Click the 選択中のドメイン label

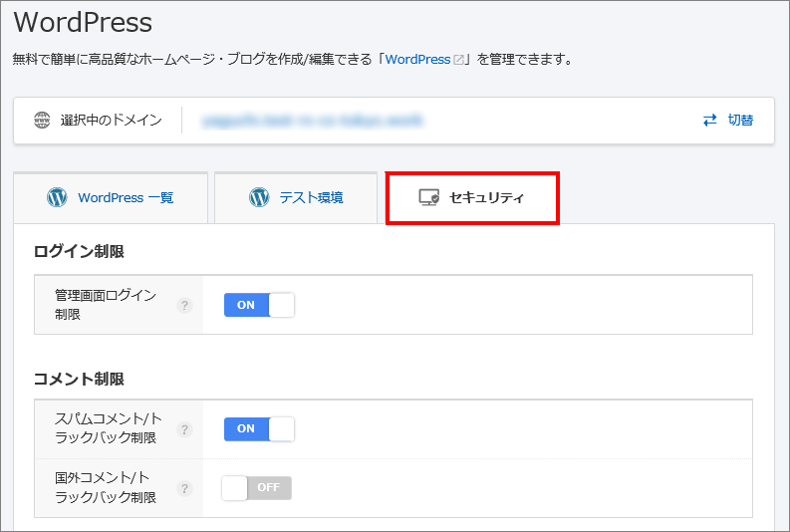pos(112,120)
